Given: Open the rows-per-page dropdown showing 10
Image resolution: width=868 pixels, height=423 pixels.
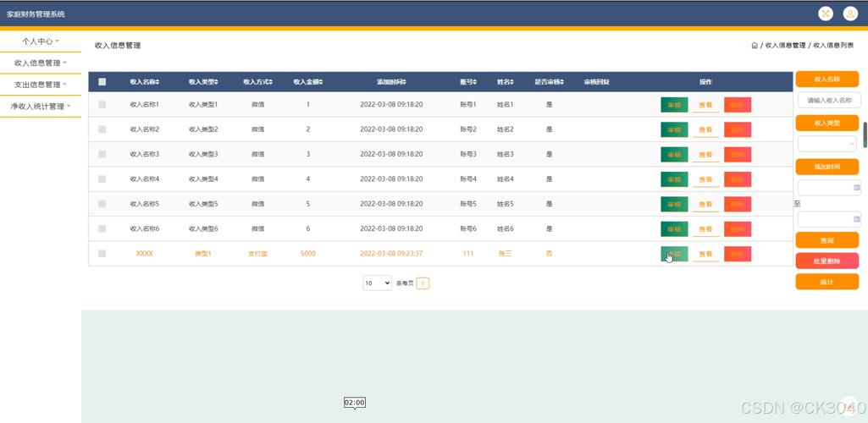Looking at the screenshot, I should (x=377, y=283).
